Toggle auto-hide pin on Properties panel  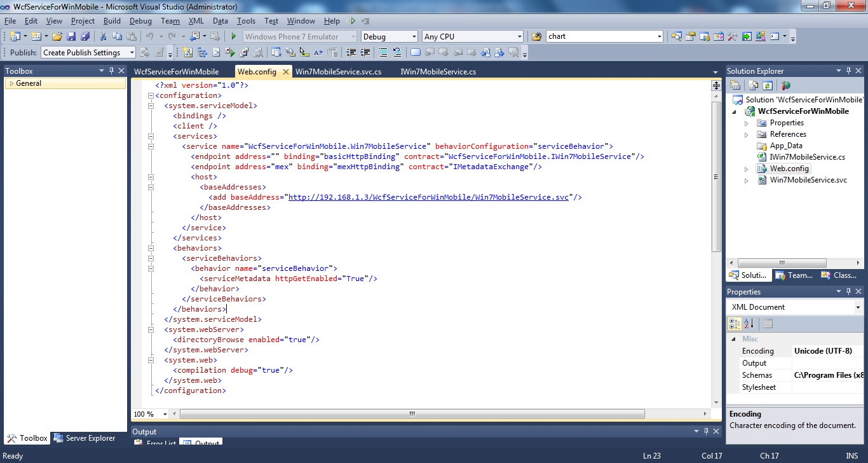tap(848, 291)
